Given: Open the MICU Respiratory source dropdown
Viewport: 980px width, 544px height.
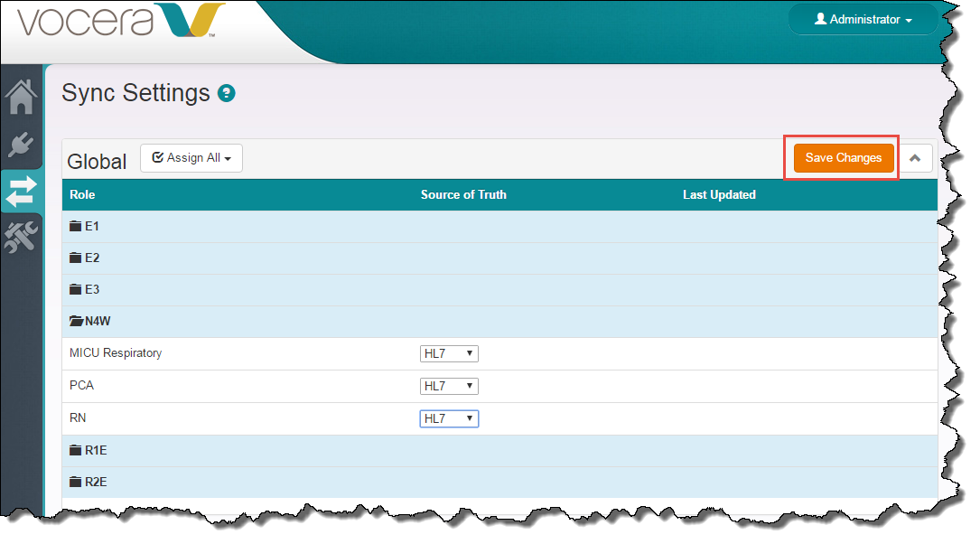Looking at the screenshot, I should [449, 354].
